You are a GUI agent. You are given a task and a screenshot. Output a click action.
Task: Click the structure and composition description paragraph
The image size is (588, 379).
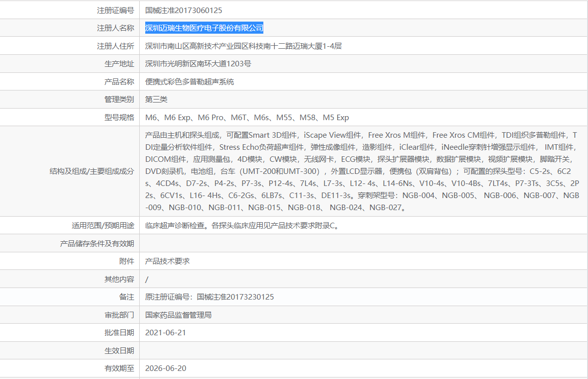pos(362,171)
